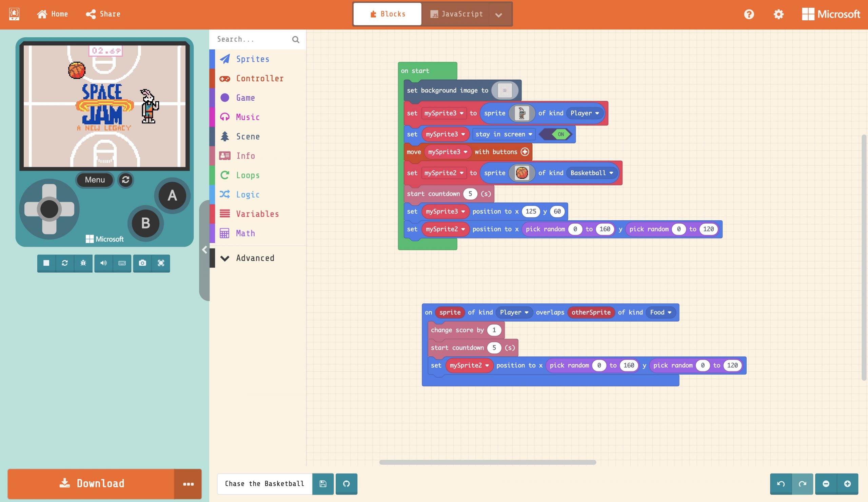This screenshot has width=868, height=502.
Task: Create GitHub repository icon
Action: [x=347, y=484]
